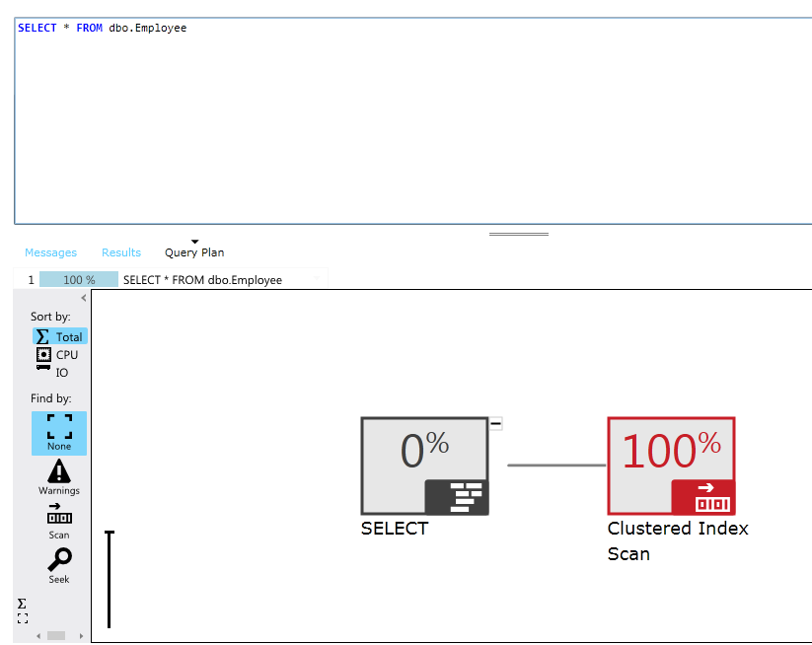Click the SELECT operator node
Screen dimensions: 812x645
coord(424,466)
